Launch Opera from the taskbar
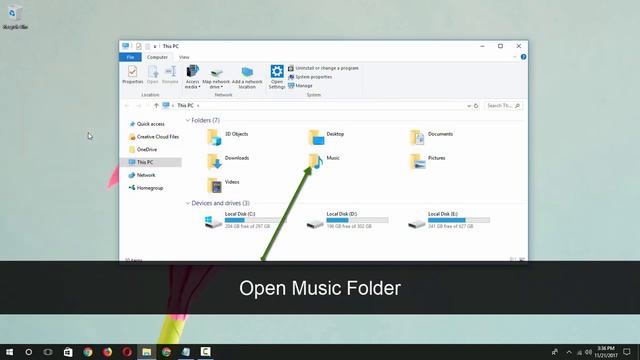This screenshot has height=360, width=640. click(x=127, y=352)
